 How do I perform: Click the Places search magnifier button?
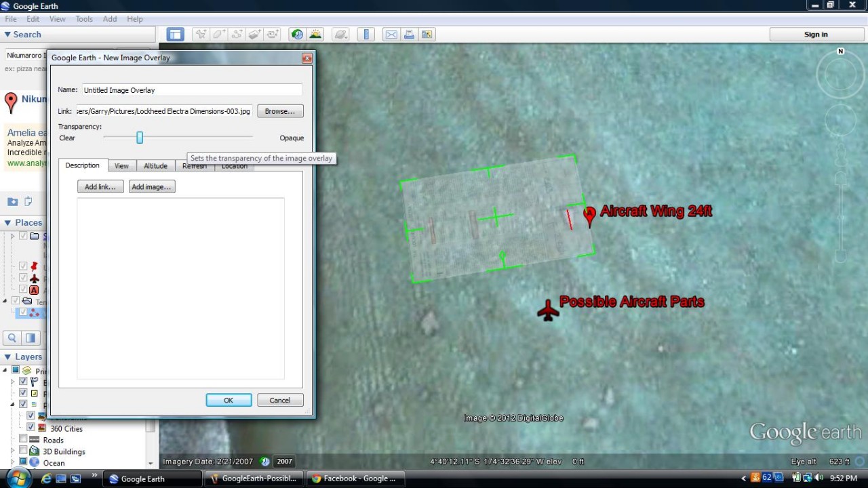[12, 338]
